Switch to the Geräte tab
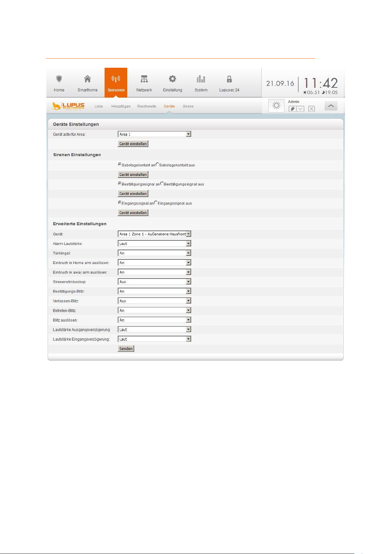The image size is (392, 554). coord(169,106)
